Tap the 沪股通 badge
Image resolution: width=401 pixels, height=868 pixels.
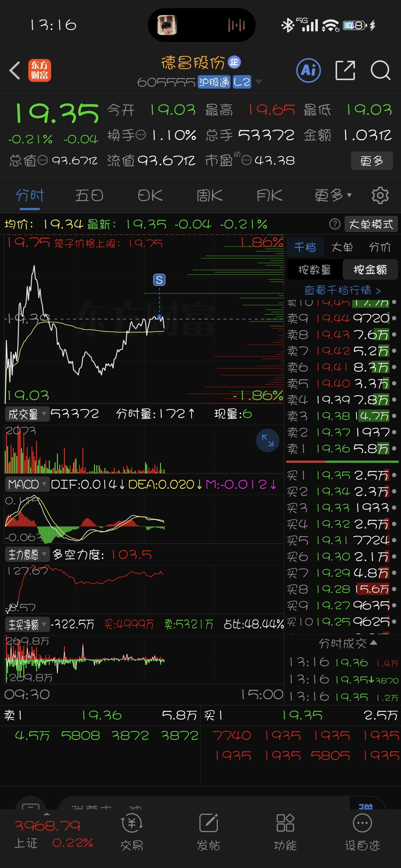click(x=214, y=82)
